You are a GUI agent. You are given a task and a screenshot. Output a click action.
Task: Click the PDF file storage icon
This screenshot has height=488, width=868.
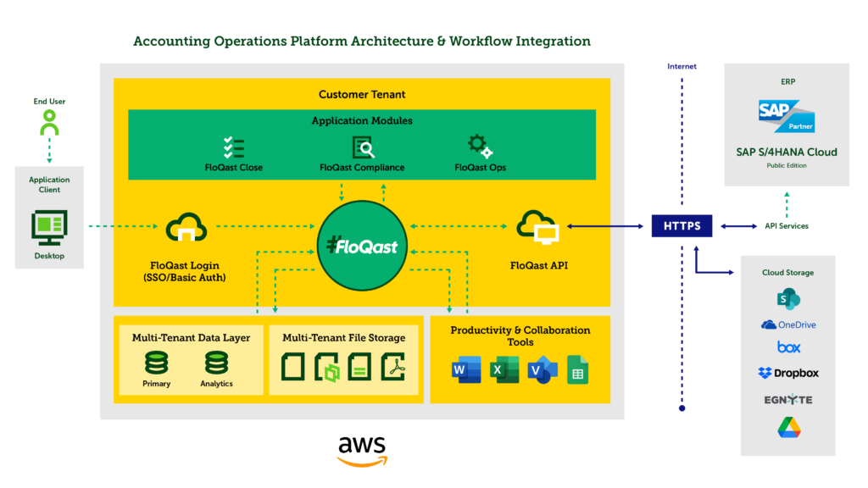coord(393,367)
